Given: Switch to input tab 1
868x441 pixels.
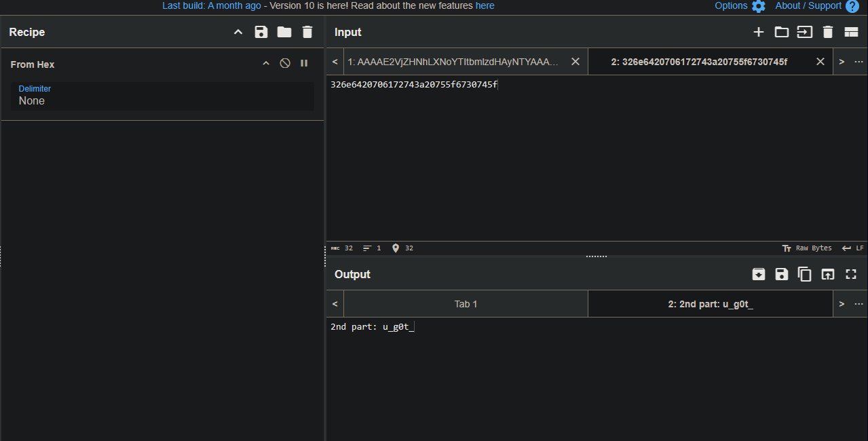Looking at the screenshot, I should (453, 62).
